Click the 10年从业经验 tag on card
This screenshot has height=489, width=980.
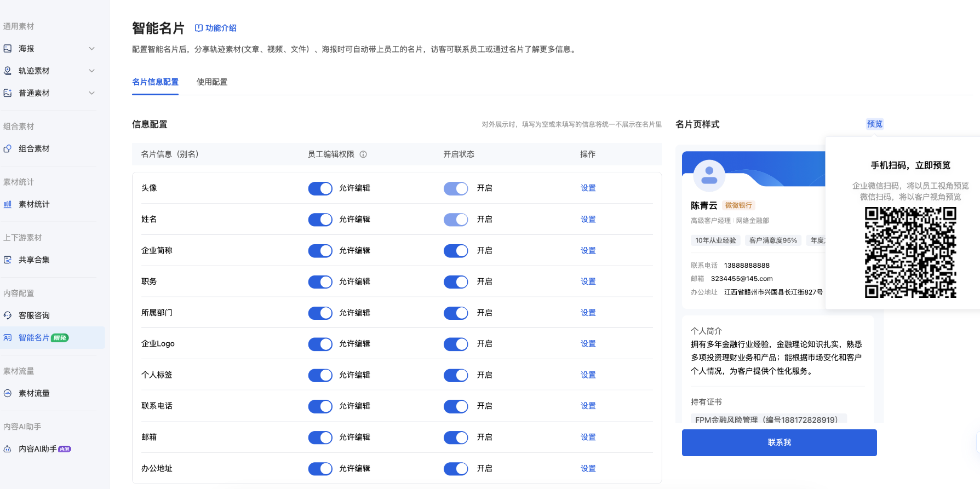coord(715,240)
